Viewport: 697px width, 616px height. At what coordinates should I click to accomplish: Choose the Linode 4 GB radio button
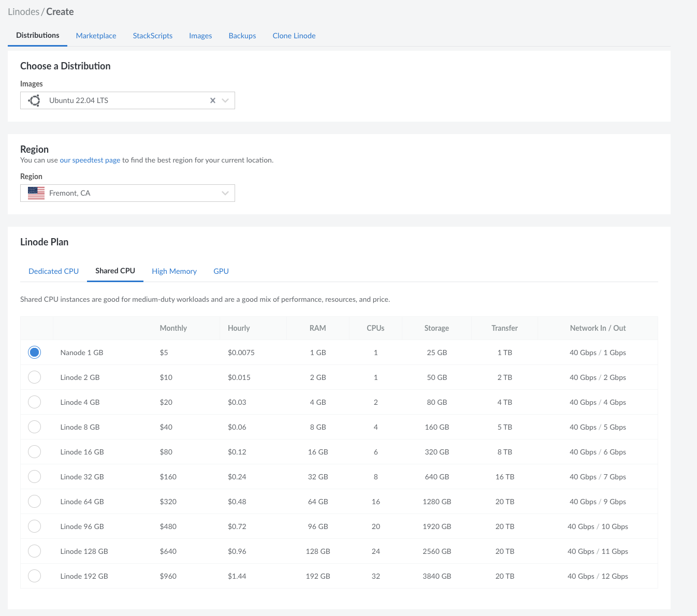[x=35, y=402]
